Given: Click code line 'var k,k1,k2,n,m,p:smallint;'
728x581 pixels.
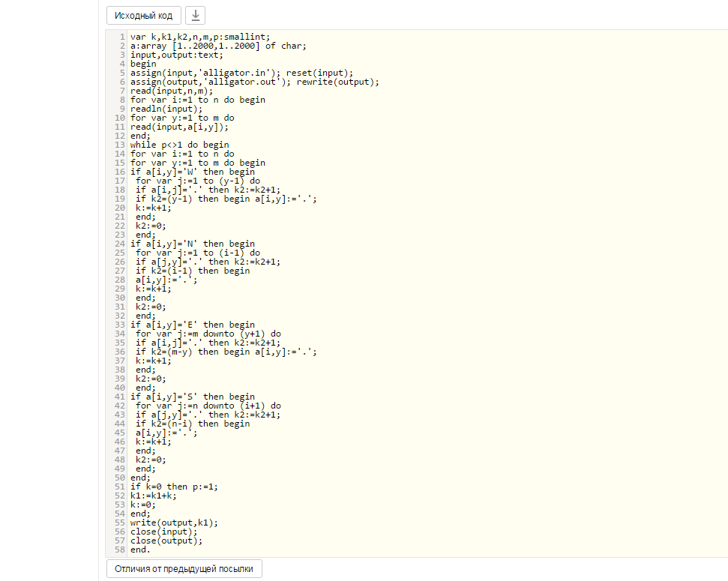Looking at the screenshot, I should pyautogui.click(x=200, y=37).
